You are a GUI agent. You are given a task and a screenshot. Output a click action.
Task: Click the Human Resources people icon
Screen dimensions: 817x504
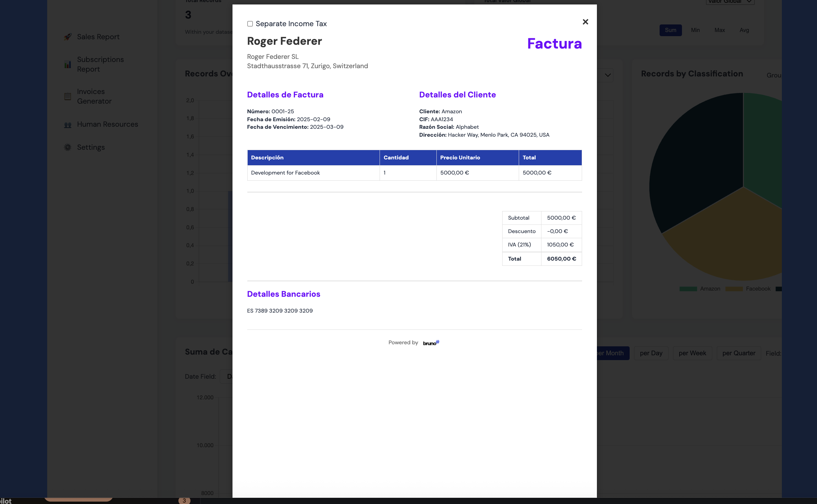[x=68, y=125]
